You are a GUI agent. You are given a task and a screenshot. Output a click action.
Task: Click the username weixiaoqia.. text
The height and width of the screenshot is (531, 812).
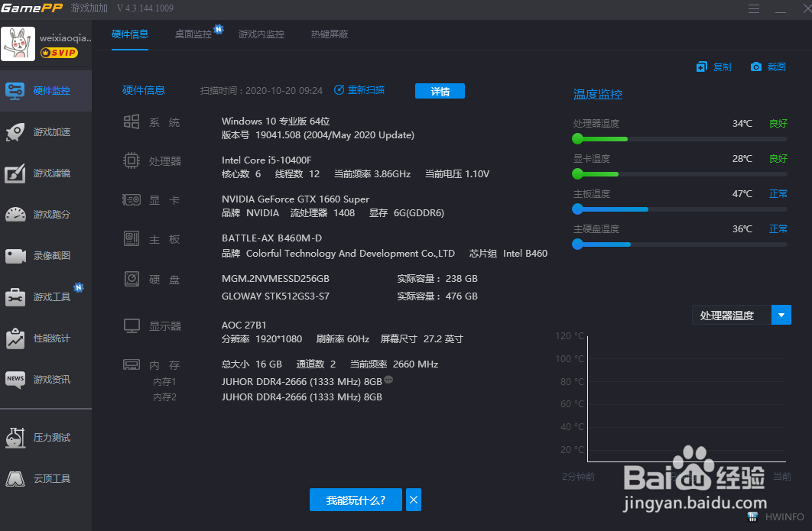point(66,37)
